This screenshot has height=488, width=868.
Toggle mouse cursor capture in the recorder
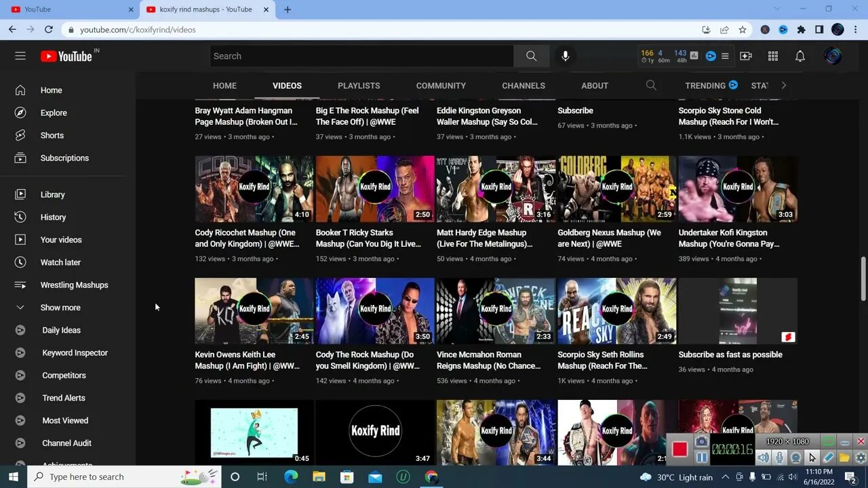point(812,458)
